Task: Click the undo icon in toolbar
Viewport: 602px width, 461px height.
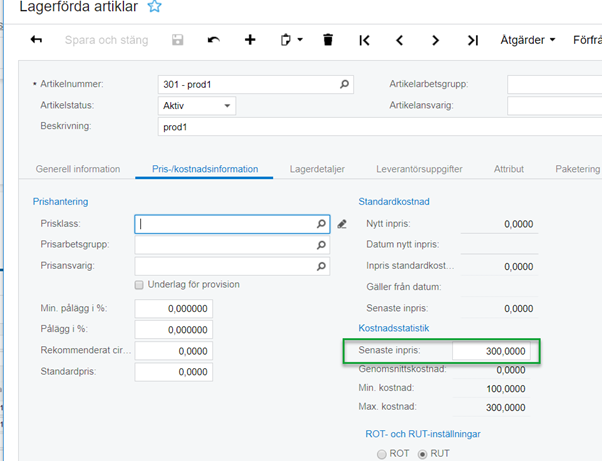Action: (x=213, y=40)
